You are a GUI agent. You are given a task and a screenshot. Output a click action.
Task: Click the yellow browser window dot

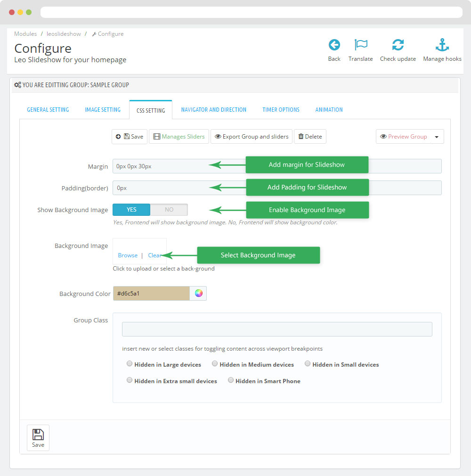pos(20,12)
